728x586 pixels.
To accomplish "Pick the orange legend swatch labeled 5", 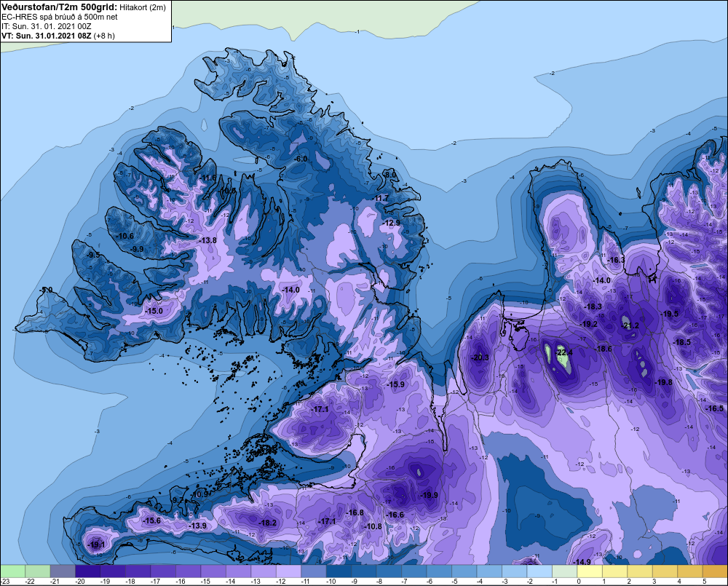I will pyautogui.click(x=715, y=571).
